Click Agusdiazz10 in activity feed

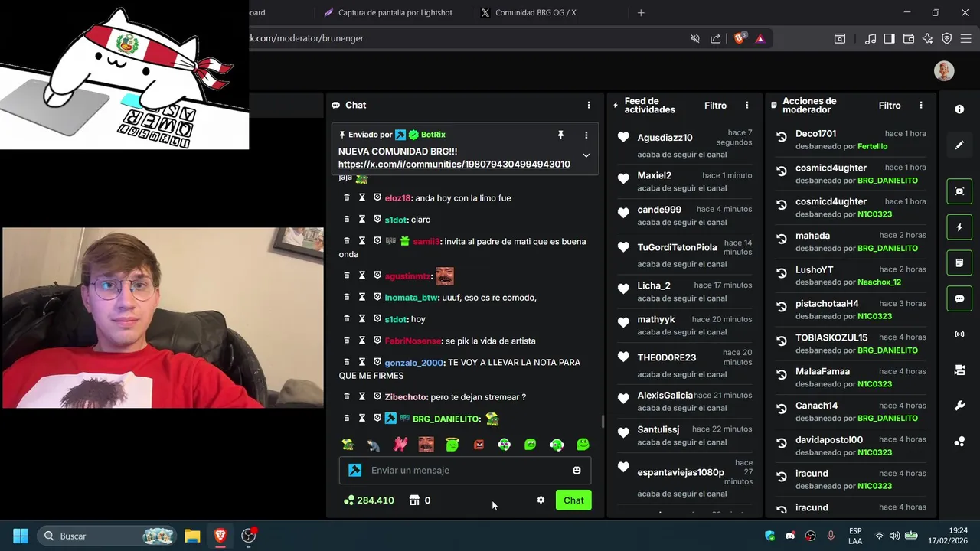[665, 138]
